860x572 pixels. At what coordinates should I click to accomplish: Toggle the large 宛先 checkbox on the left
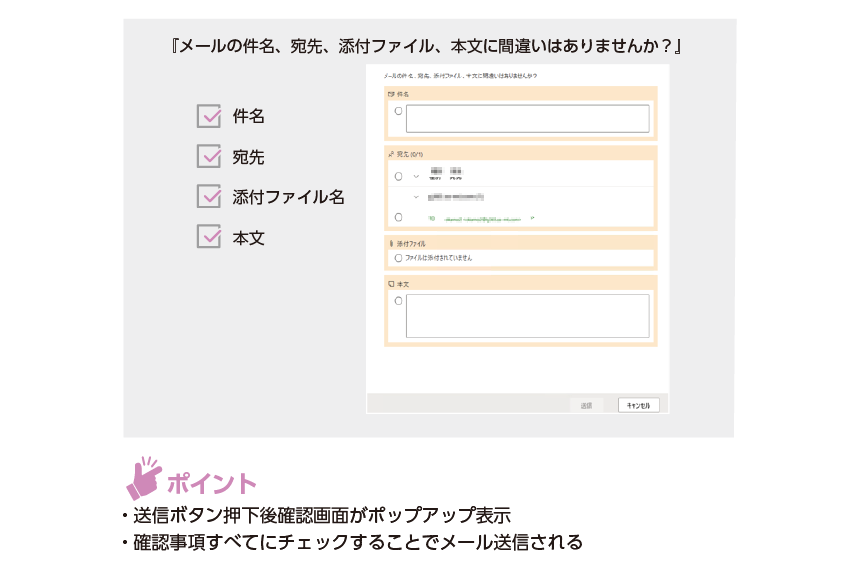pyautogui.click(x=209, y=157)
